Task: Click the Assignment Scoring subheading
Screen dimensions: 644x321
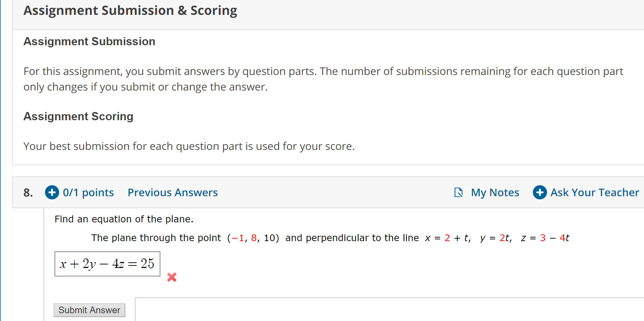Action: tap(78, 116)
